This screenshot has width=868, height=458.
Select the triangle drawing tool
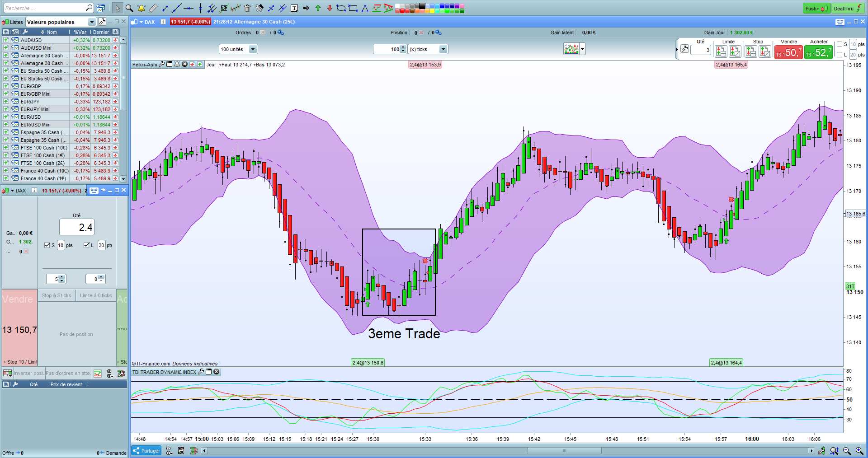(x=365, y=8)
